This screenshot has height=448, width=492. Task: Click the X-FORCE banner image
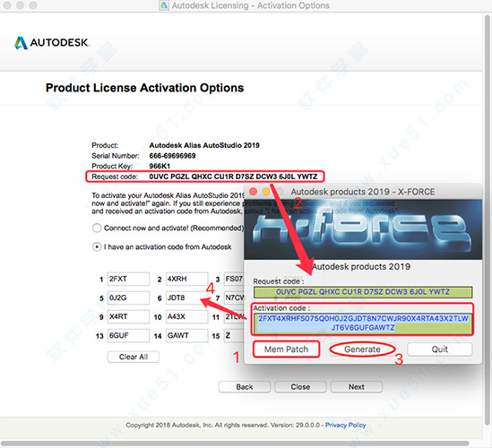pyautogui.click(x=363, y=229)
